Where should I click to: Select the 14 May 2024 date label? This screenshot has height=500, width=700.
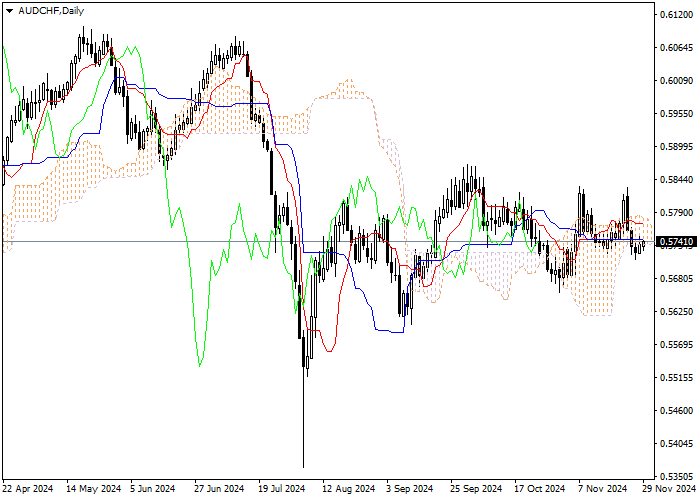(x=94, y=489)
